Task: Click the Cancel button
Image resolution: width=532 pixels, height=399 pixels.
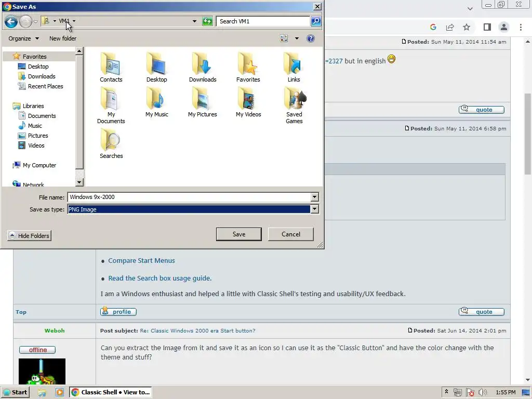Action: [291, 234]
